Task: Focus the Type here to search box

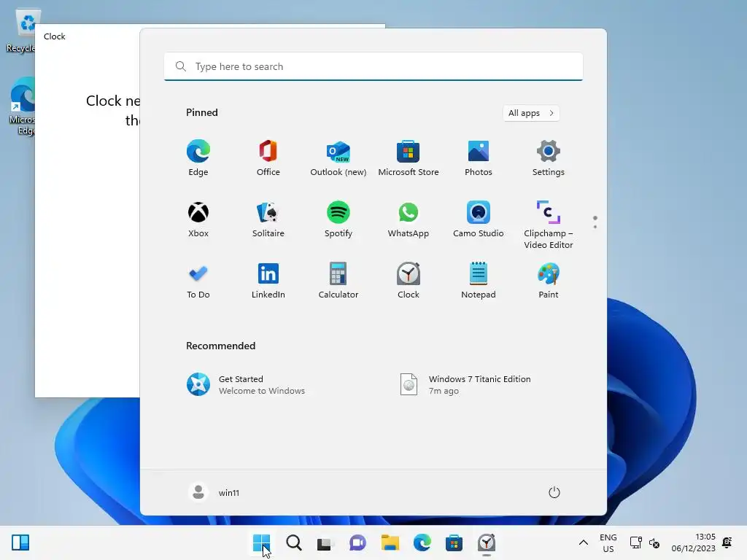Action: [x=373, y=66]
